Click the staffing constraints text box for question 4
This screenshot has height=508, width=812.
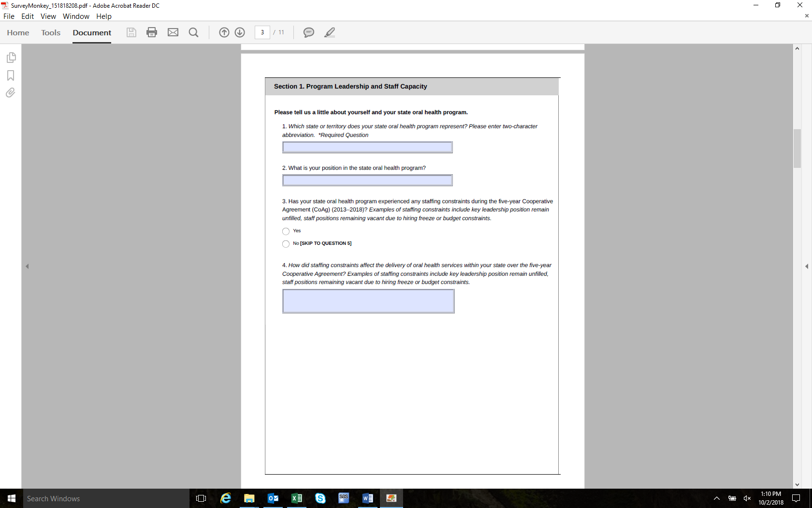click(369, 301)
